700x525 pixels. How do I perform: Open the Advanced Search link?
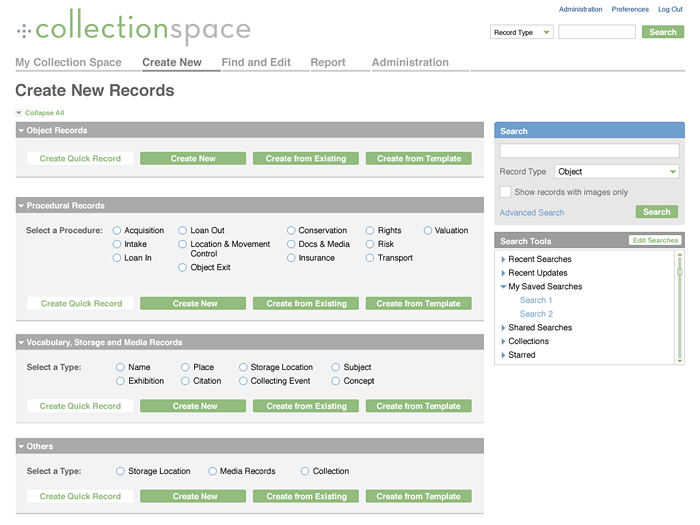point(532,212)
